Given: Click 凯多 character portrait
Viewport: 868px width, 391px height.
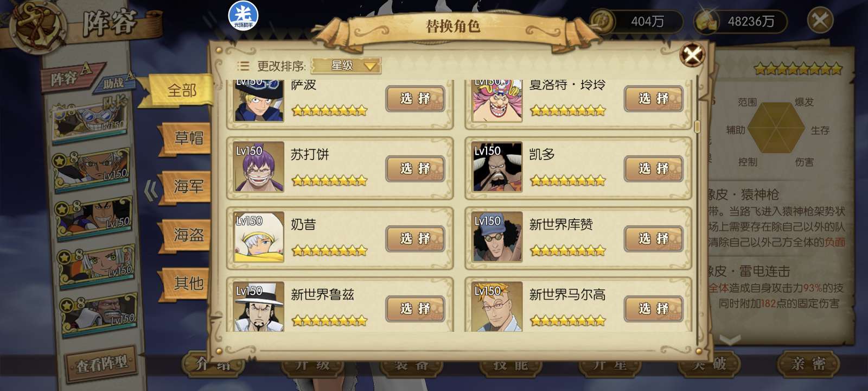Looking at the screenshot, I should (496, 167).
